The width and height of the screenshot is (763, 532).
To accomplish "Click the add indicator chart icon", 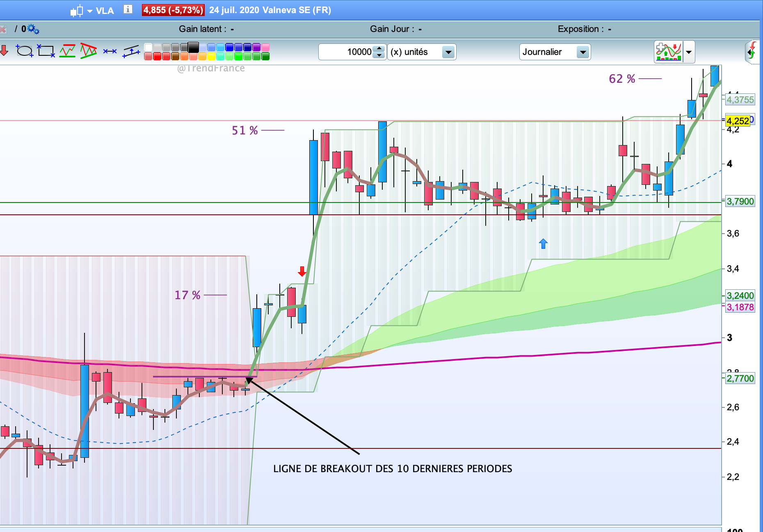I will [669, 52].
